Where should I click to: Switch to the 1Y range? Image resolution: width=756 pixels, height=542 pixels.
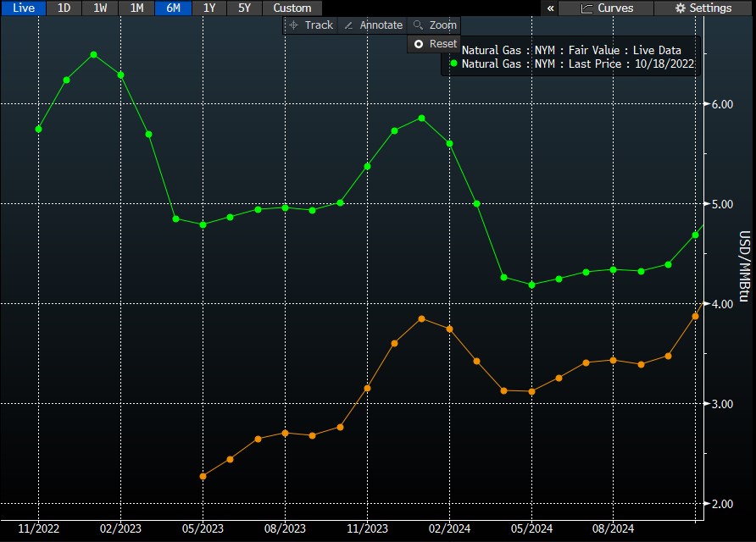[209, 8]
